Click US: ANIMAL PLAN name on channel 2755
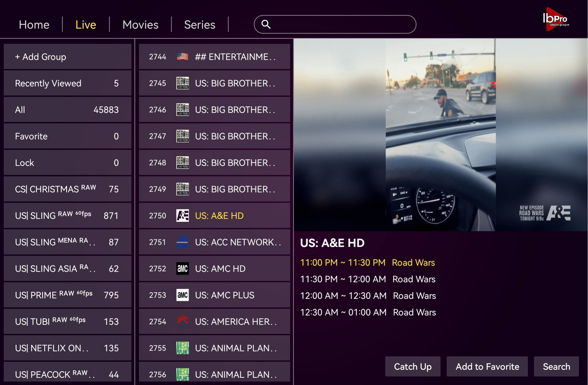This screenshot has height=385, width=588. point(236,348)
